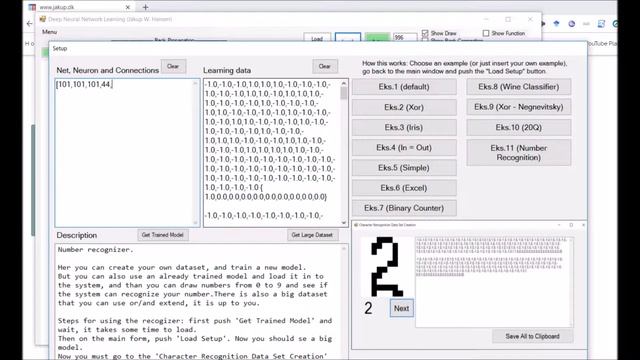This screenshot has width=640, height=360.
Task: Select Eks.4 (In = Out) example
Action: [404, 148]
